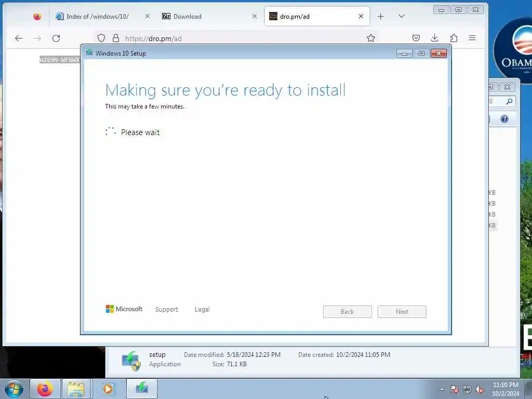The height and width of the screenshot is (399, 532).
Task: Click the Show desktop strip at the taskbar end
Action: pos(528,389)
